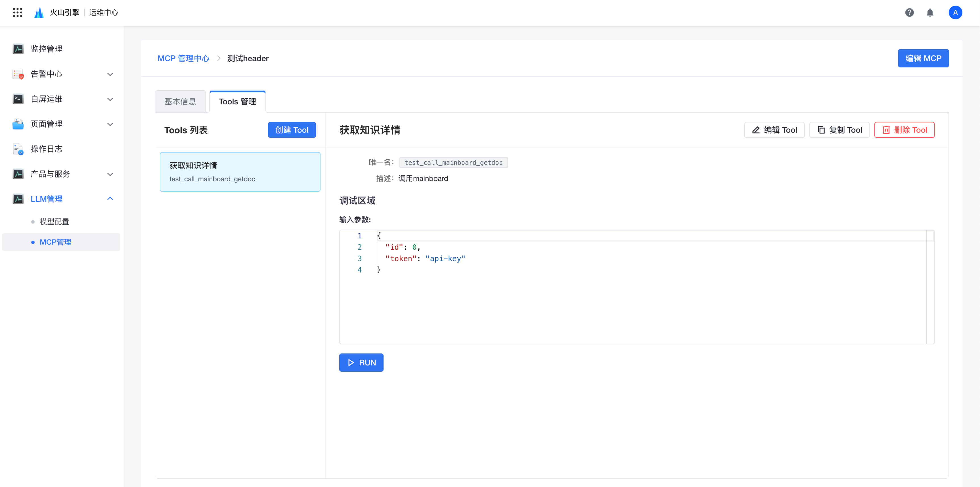The width and height of the screenshot is (980, 487).
Task: Click the help question mark icon
Action: [909, 13]
